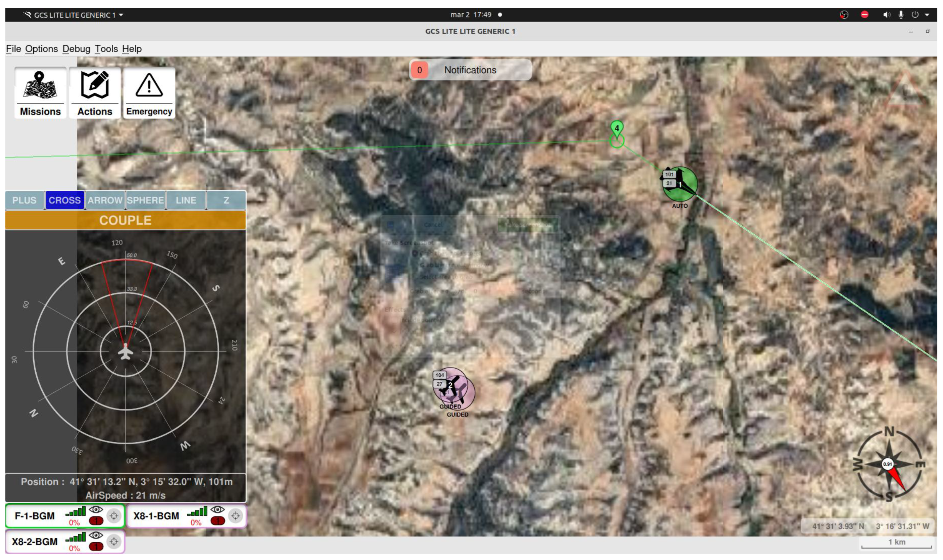Switch to the SPHERE tab
Viewport: 943px width, 560px height.
[145, 200]
